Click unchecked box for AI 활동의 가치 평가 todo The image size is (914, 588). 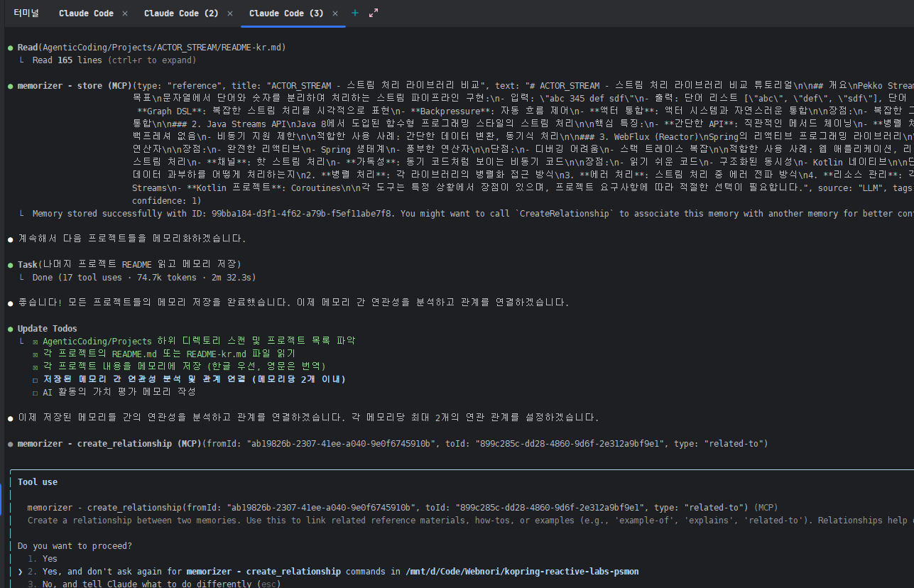36,392
